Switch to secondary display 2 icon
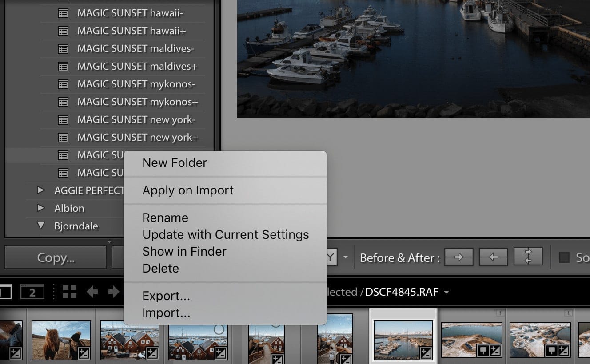Screen dimensions: 590x364 coord(32,292)
